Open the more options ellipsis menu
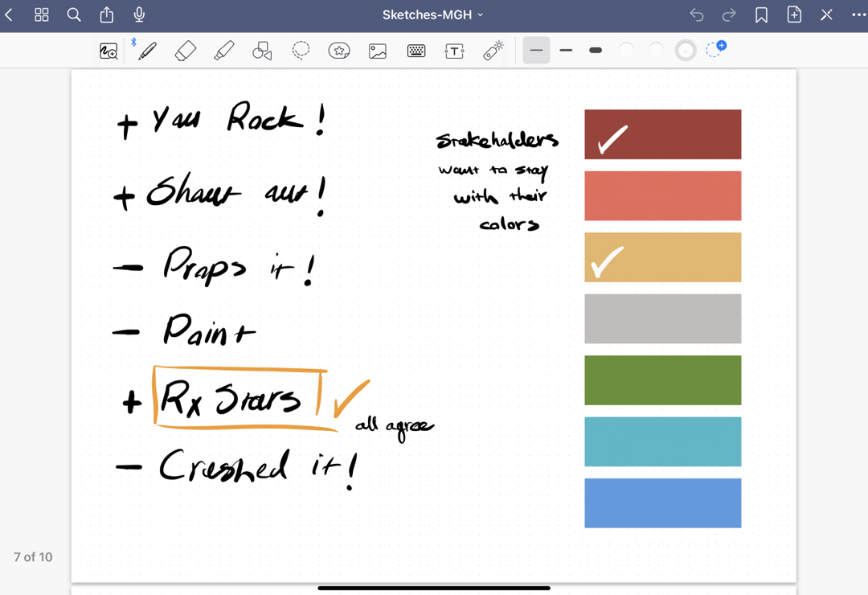Image resolution: width=868 pixels, height=595 pixels. (x=858, y=15)
